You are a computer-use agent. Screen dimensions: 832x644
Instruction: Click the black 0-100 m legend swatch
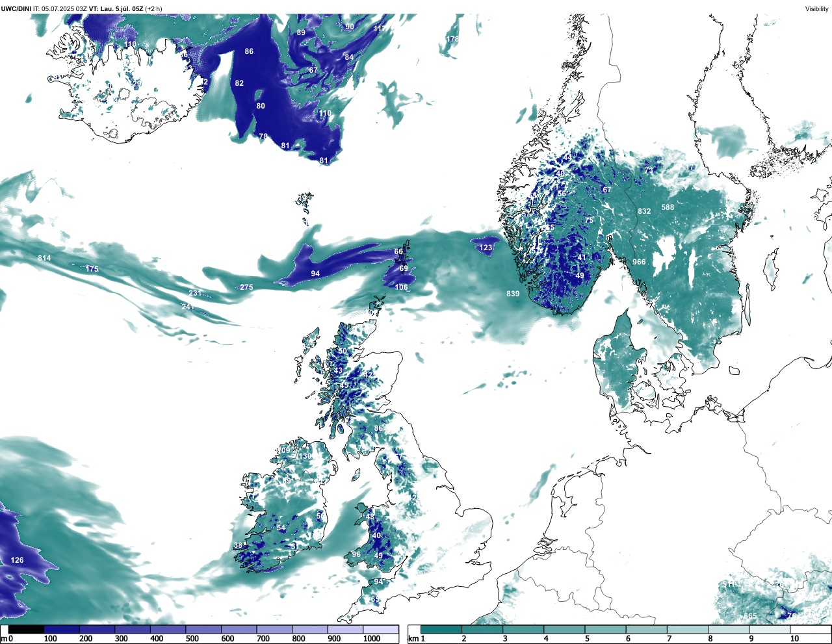point(26,629)
